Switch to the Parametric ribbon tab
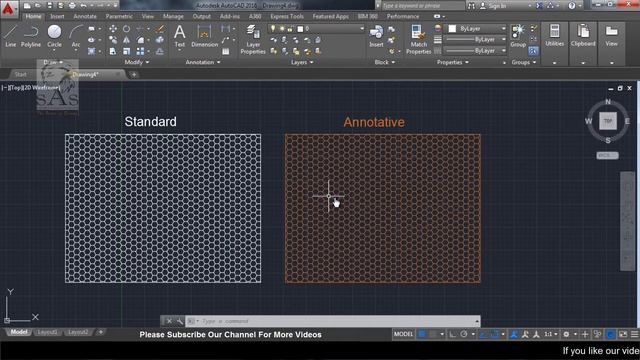 coord(119,16)
